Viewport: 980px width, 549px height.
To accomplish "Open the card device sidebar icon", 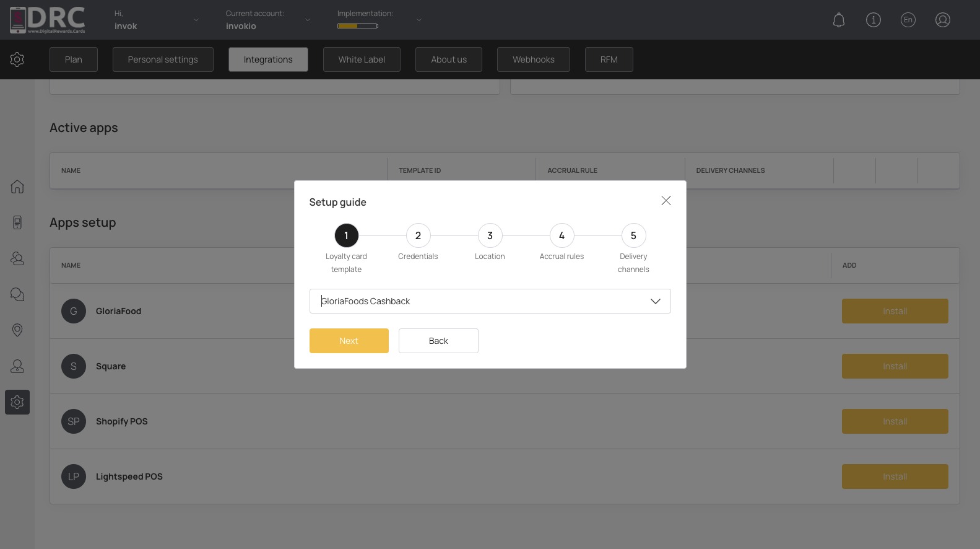I will (x=17, y=222).
